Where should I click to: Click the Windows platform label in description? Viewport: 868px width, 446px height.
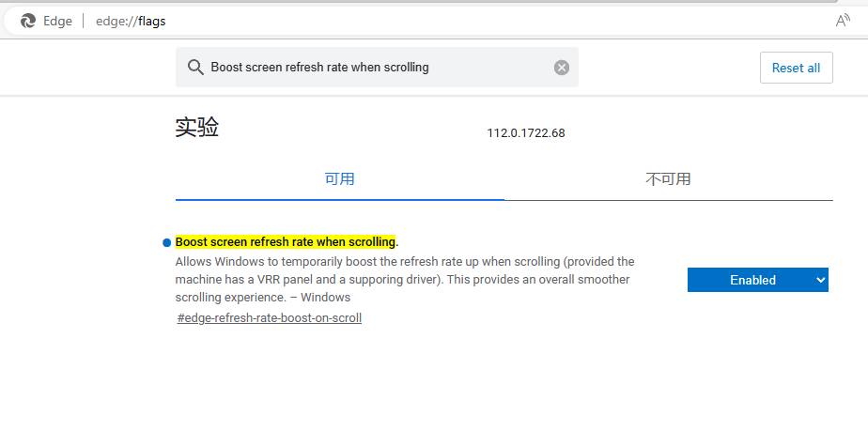coord(325,298)
